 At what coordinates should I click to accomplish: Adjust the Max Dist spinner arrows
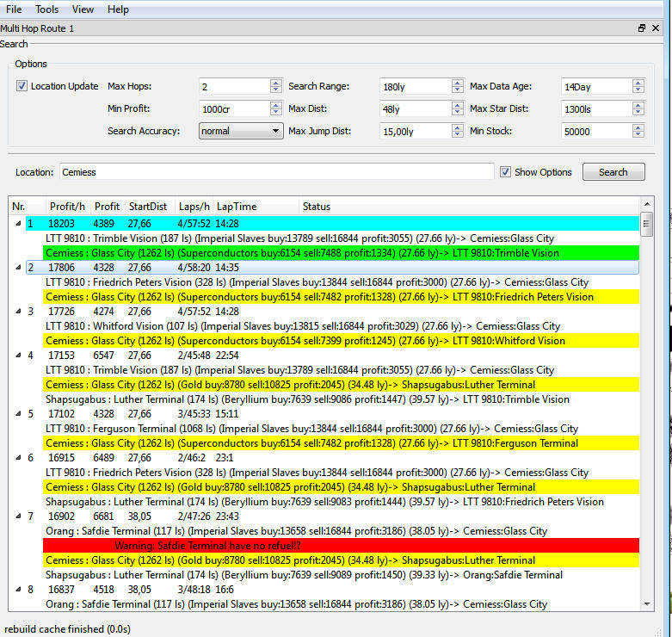[x=457, y=108]
